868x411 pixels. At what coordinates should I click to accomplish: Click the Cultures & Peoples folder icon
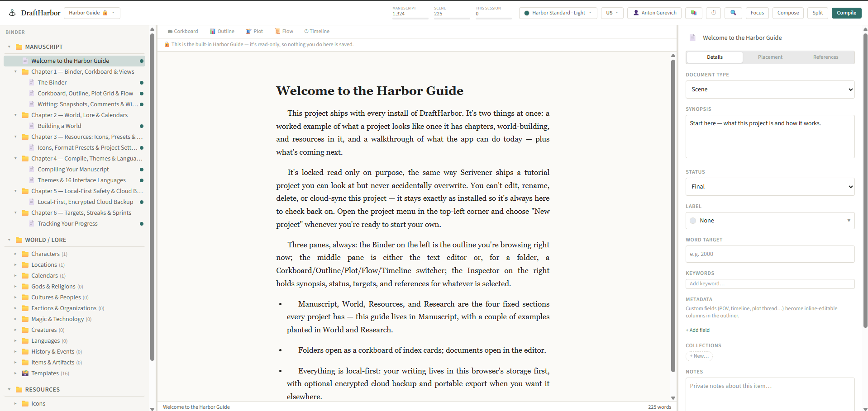25,297
